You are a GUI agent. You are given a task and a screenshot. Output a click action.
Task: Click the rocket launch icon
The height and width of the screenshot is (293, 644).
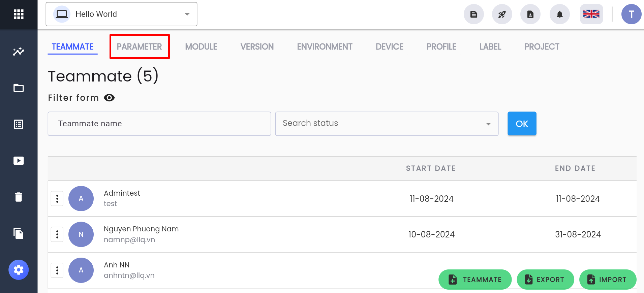click(x=502, y=14)
